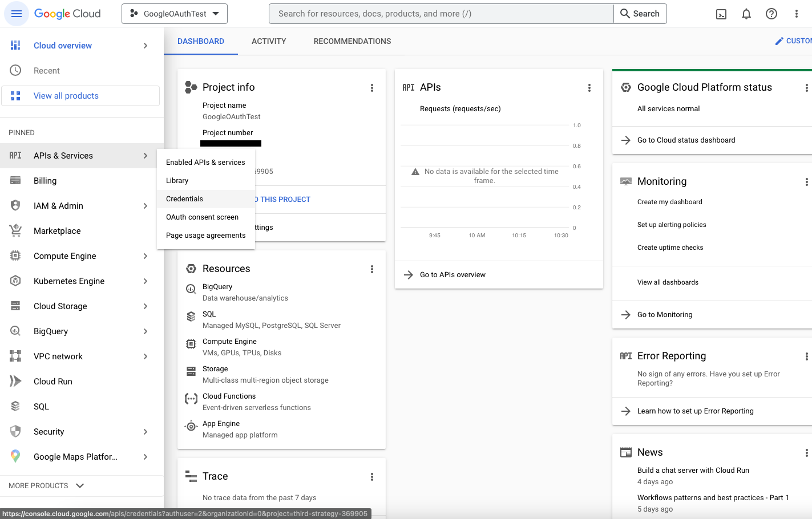Screen dimensions: 812x519
Task: Open the APIs card options menu
Action: 589,88
